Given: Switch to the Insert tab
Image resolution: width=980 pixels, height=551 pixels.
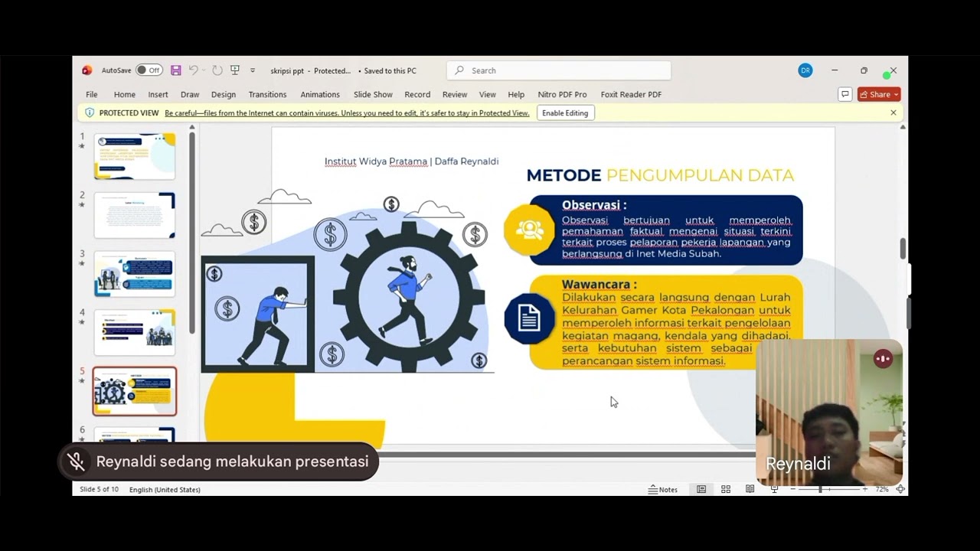Looking at the screenshot, I should click(x=158, y=94).
